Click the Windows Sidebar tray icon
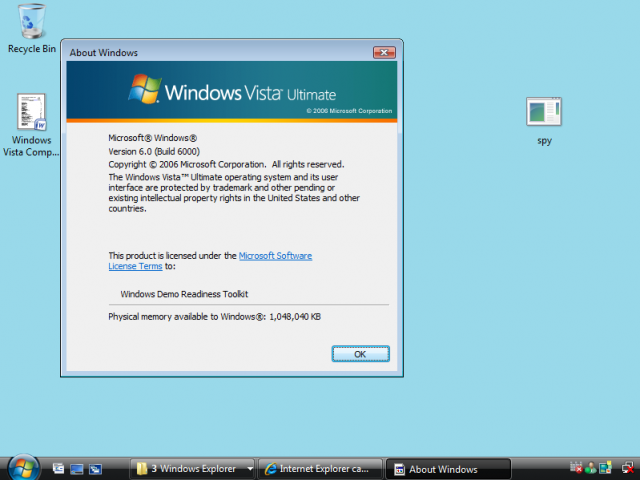This screenshot has height=480, width=640. [x=606, y=468]
